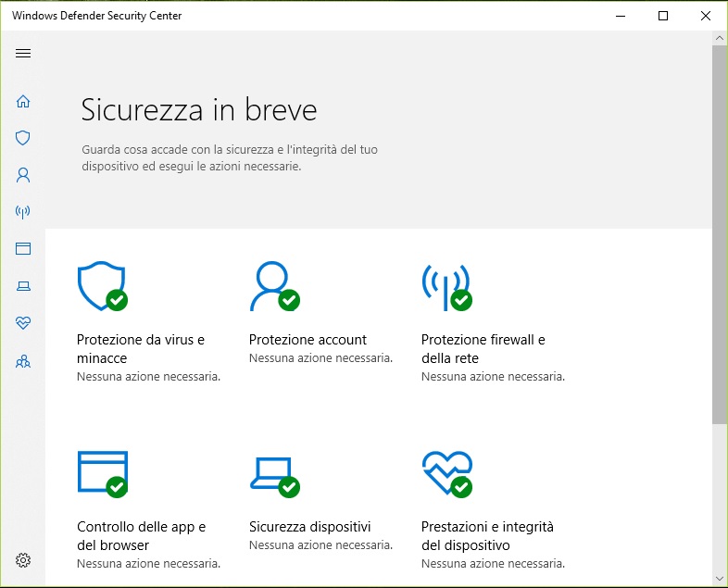
Task: Click the large account protection person icon
Action: coord(275,286)
